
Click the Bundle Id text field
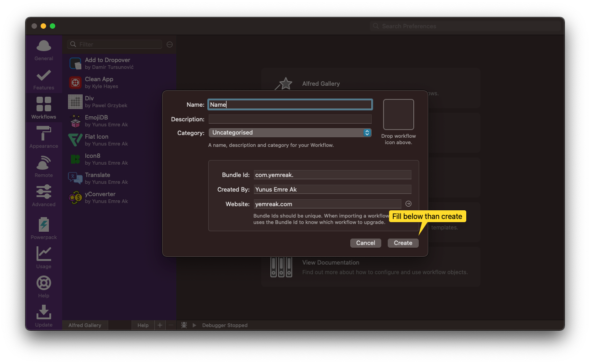click(x=332, y=175)
